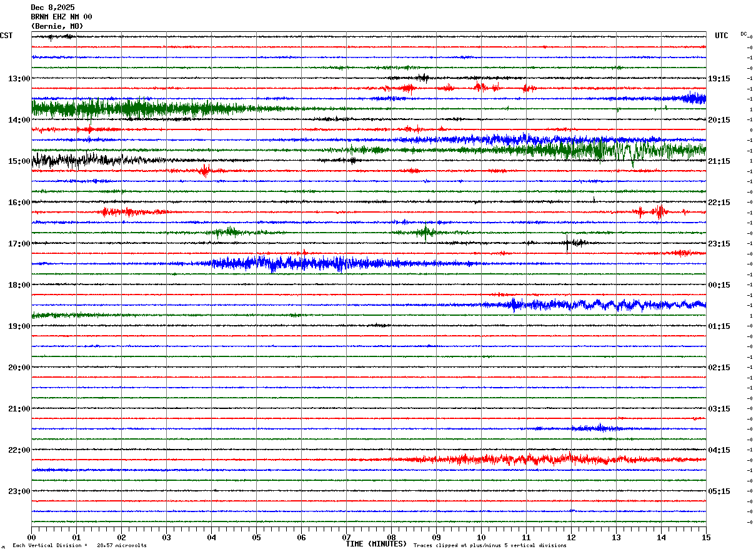
Task: Click the 'UTC' timezone label
Action: point(722,36)
